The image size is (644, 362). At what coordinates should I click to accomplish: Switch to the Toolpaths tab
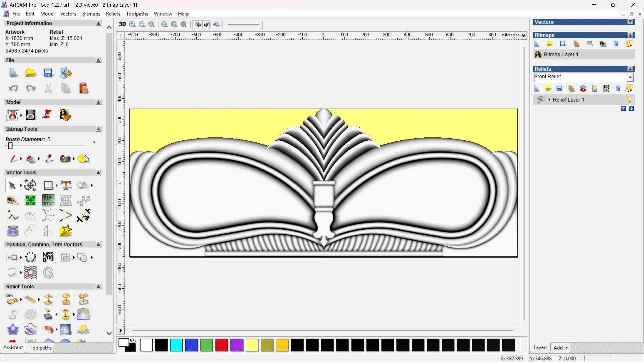click(x=40, y=348)
